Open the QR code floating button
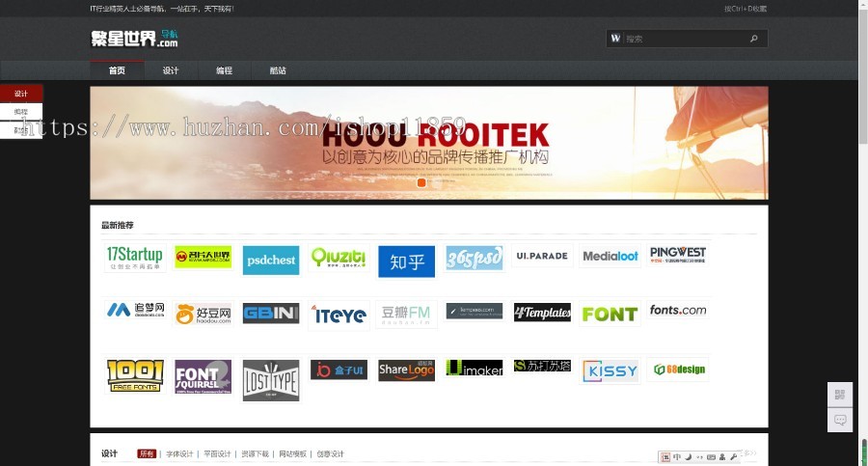Viewport: 868px width, 466px height. point(840,395)
